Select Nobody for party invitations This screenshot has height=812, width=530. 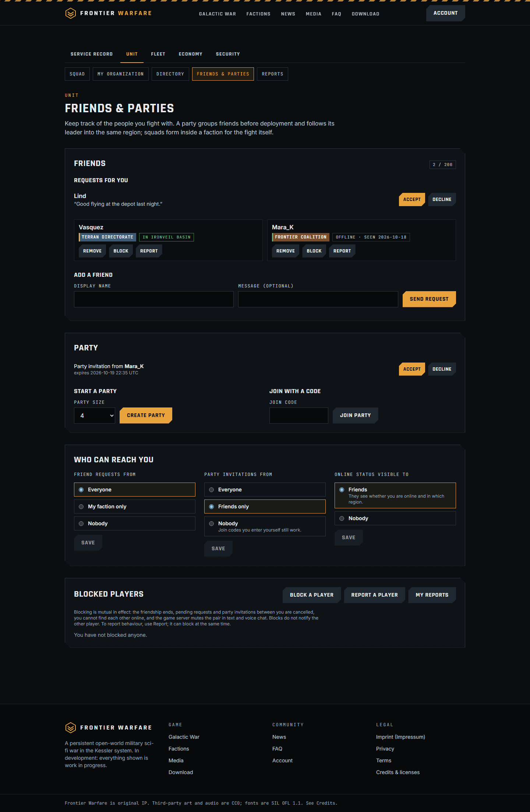(x=265, y=526)
